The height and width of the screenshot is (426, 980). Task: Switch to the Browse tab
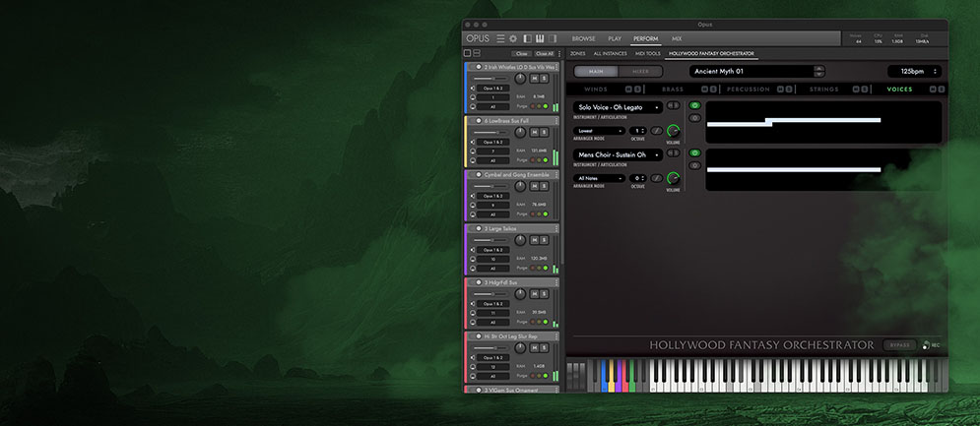coord(583,38)
